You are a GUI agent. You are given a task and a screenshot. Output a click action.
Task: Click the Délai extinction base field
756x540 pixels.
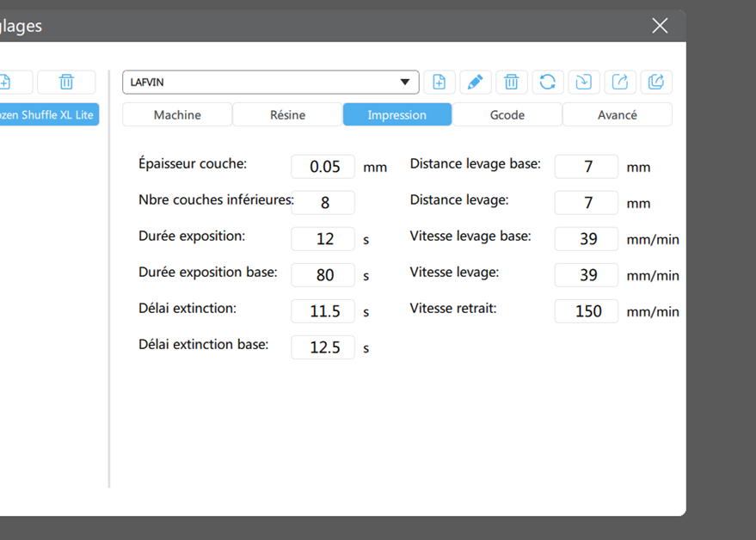(323, 347)
